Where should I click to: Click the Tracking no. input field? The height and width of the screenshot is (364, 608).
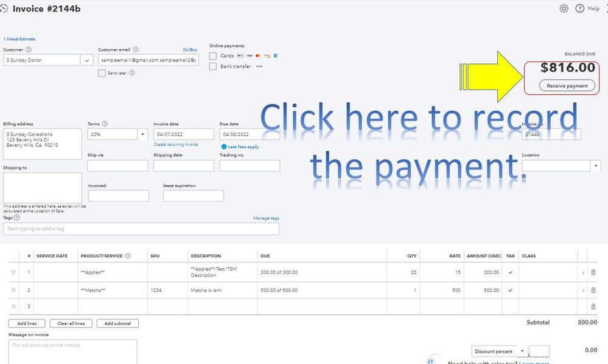pyautogui.click(x=250, y=166)
